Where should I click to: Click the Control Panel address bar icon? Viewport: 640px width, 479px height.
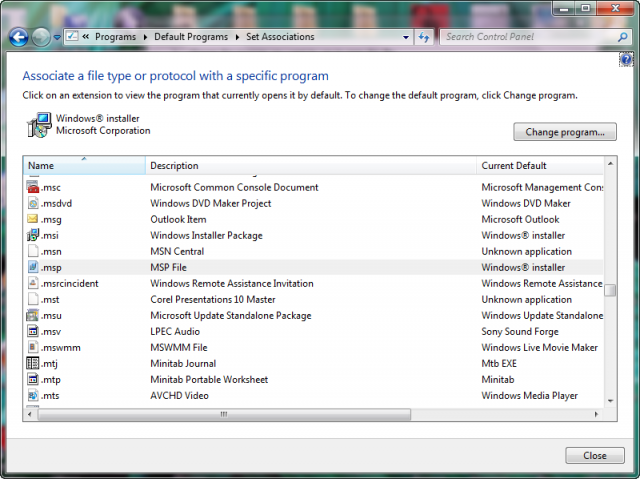(72, 36)
